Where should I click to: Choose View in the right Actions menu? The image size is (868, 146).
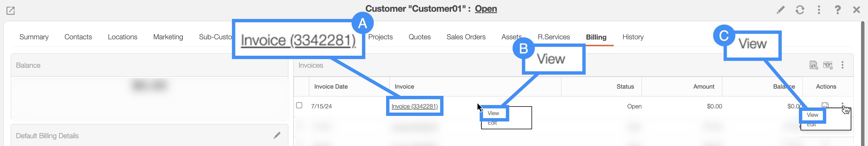(x=812, y=115)
